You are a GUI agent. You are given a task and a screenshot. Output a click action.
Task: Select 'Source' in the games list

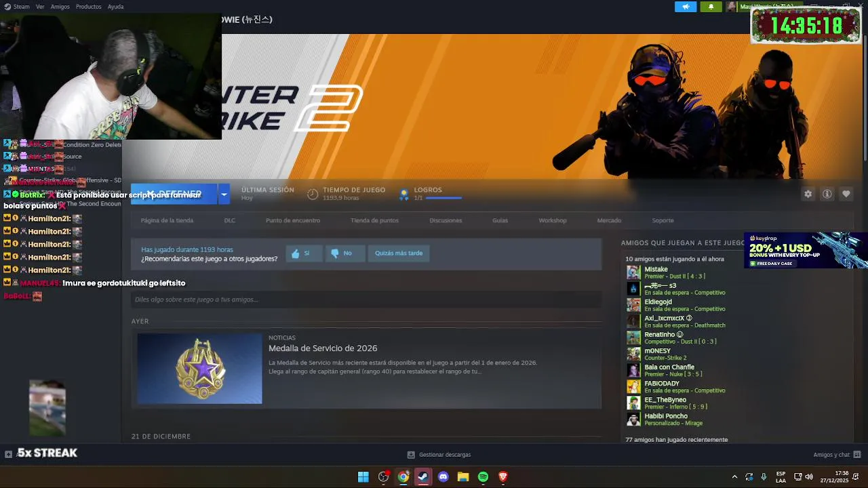[72, 157]
